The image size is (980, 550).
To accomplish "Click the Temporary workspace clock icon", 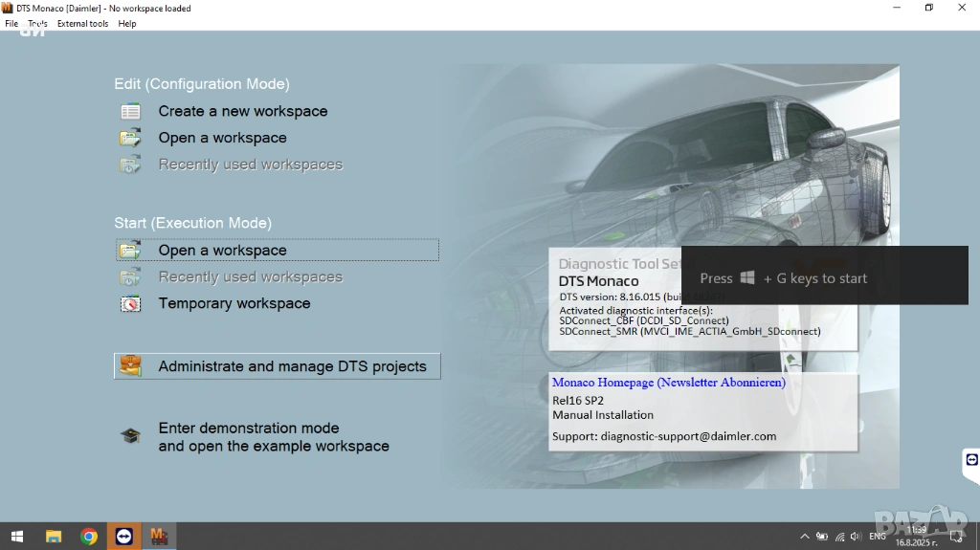I will (x=130, y=304).
